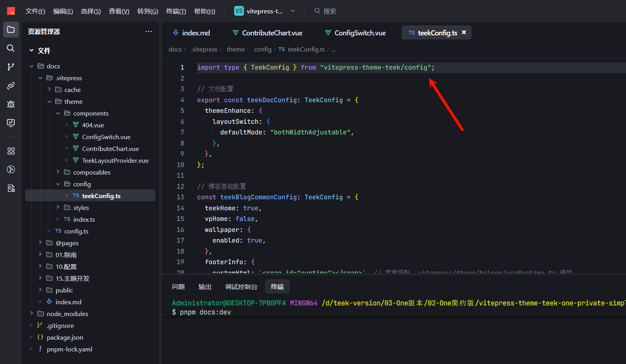Screen dimensions: 626x364
Task: Open the 终端(T) menu
Action: tap(176, 11)
